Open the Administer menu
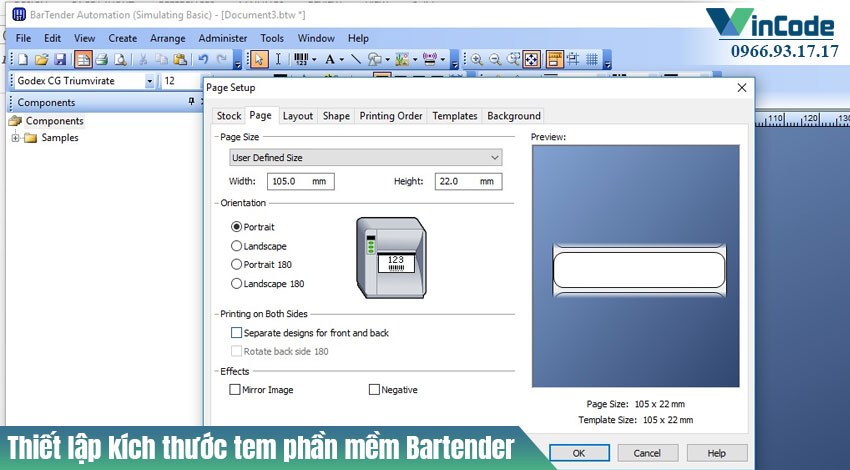 (223, 38)
